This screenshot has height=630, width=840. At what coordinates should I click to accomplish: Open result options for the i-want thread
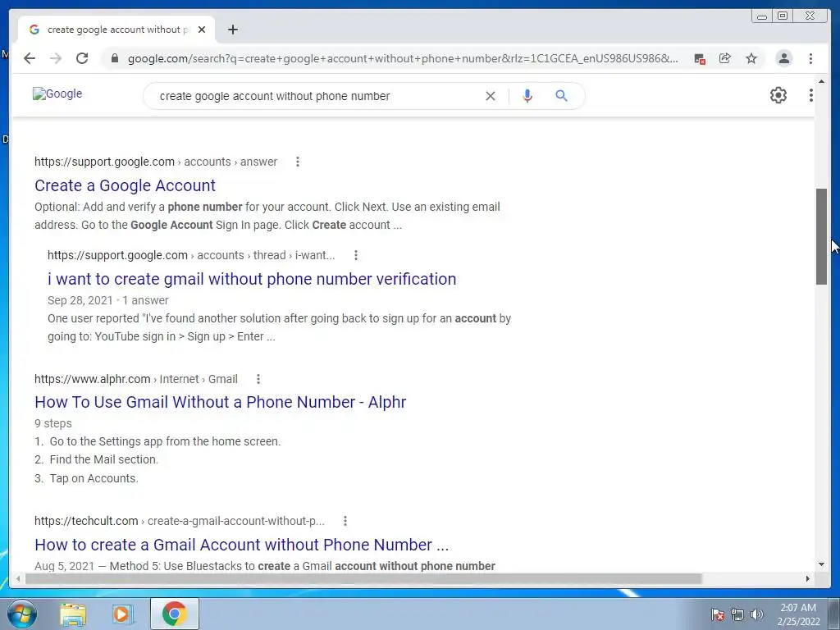tap(356, 255)
